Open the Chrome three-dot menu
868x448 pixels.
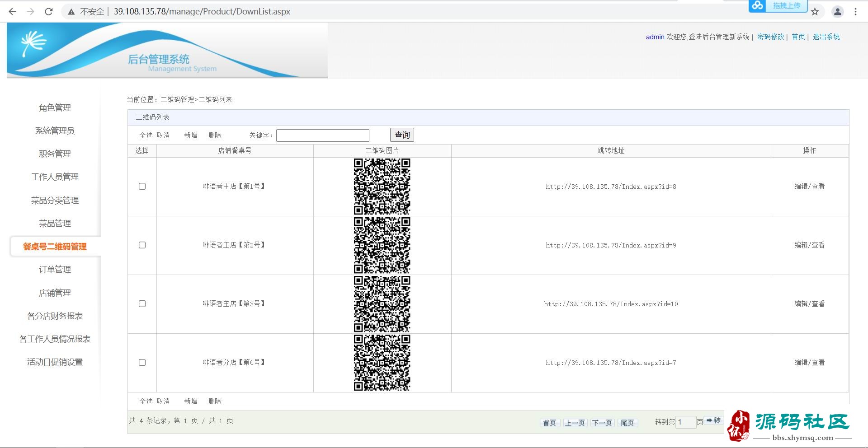point(855,12)
